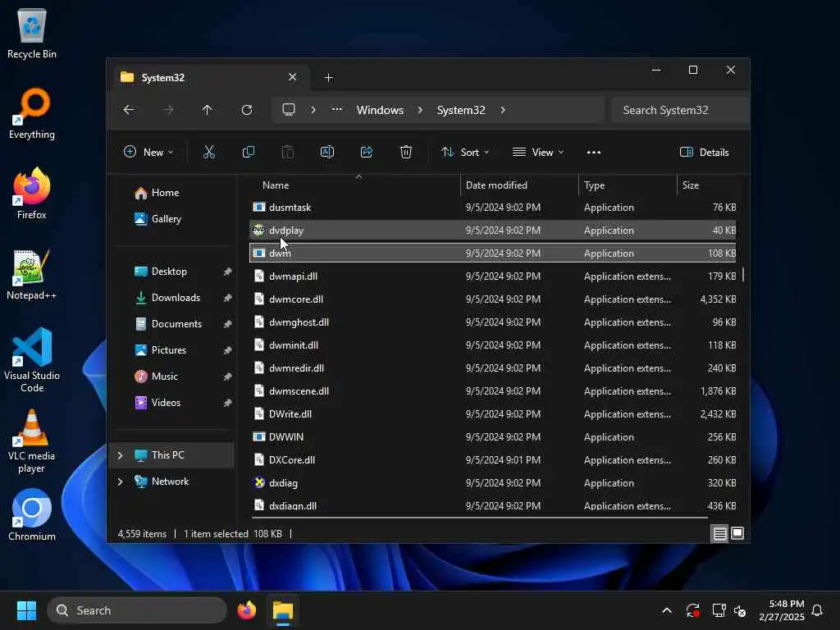The image size is (840, 630).
Task: Add a new tab with plus button
Action: tap(328, 78)
